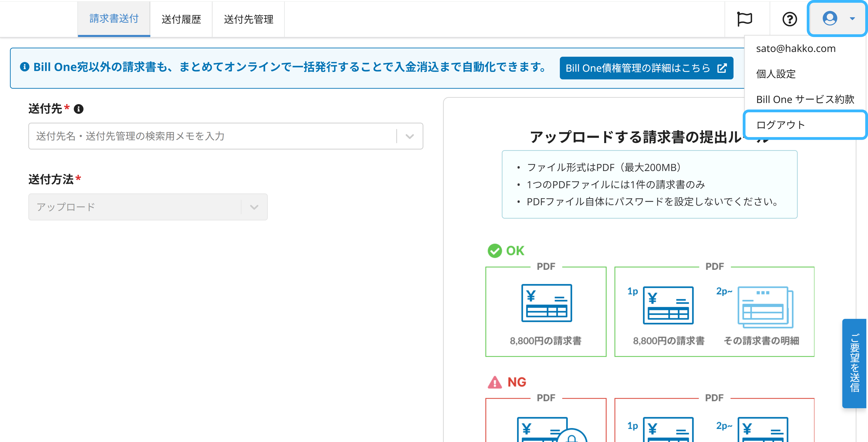This screenshot has width=868, height=442.
Task: Open 個人設定 from the account menu
Action: click(776, 74)
